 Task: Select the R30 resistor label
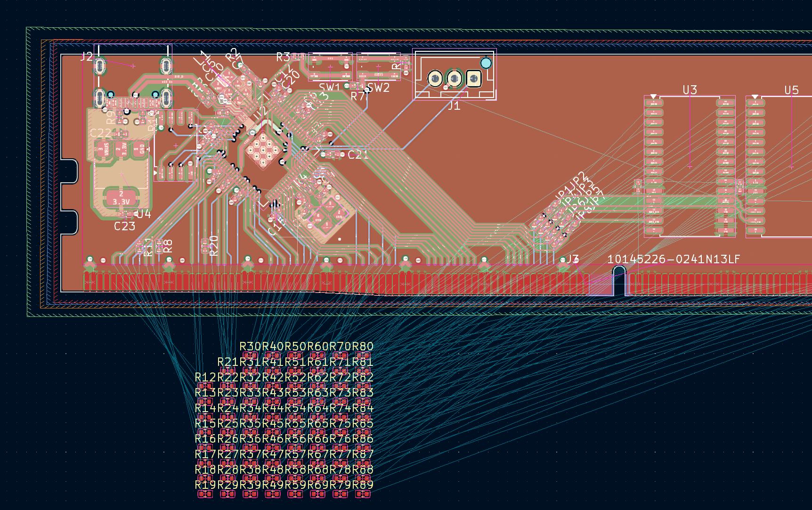click(x=251, y=347)
